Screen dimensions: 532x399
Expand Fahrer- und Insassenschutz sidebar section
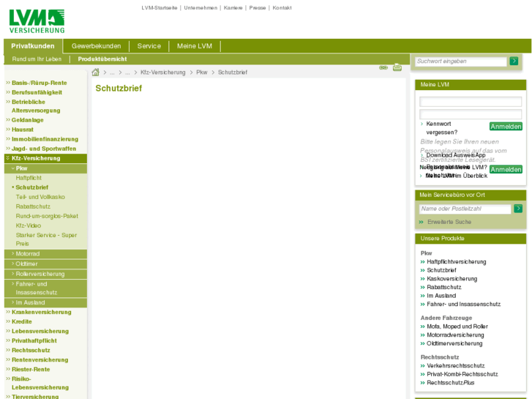pos(45,288)
